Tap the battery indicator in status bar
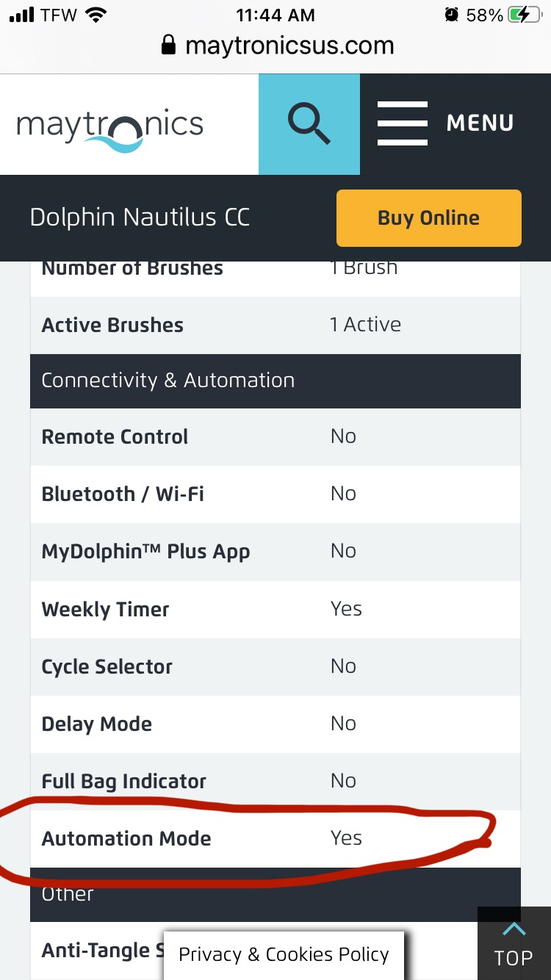The image size is (551, 980). pyautogui.click(x=525, y=15)
